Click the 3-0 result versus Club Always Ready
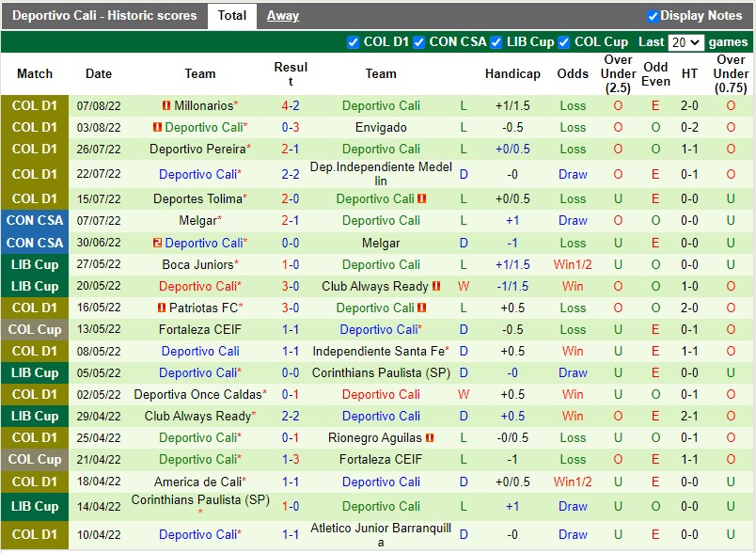Viewport: 756px width, 553px height. pos(291,287)
